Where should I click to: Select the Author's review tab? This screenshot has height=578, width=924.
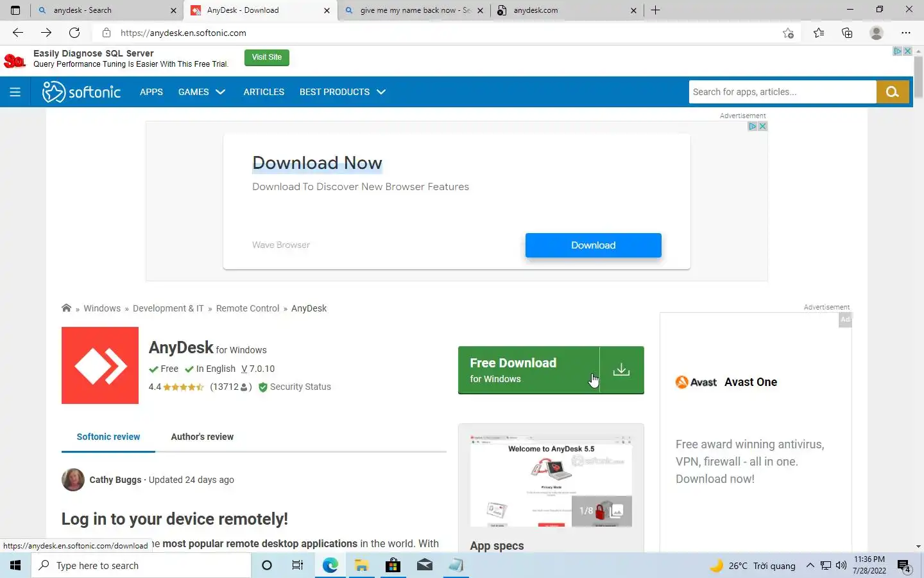202,437
